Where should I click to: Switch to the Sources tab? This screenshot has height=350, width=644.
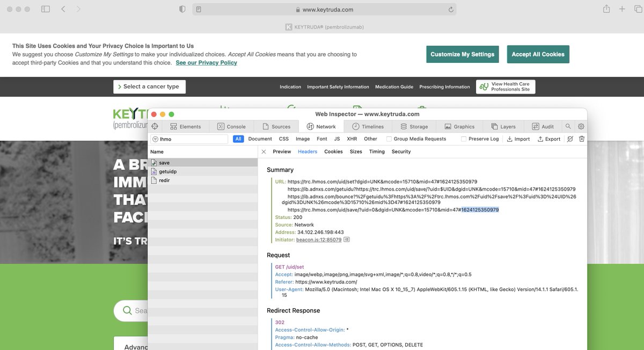pyautogui.click(x=277, y=127)
